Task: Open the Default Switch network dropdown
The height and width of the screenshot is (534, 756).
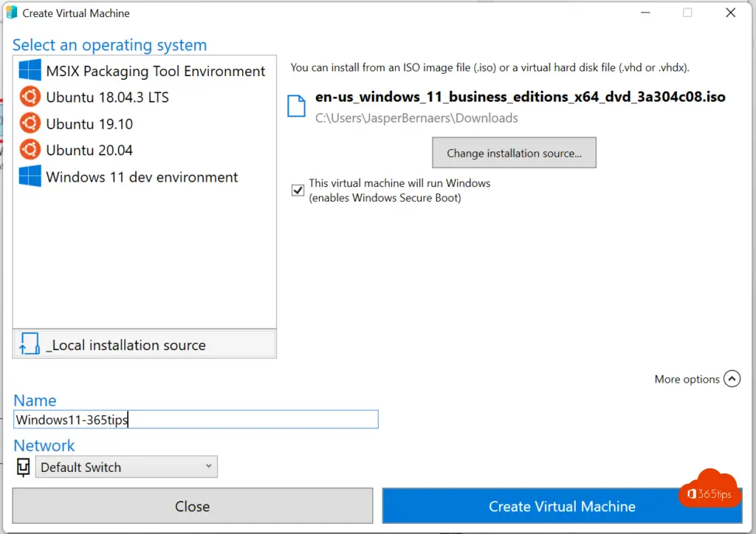Action: pyautogui.click(x=126, y=467)
